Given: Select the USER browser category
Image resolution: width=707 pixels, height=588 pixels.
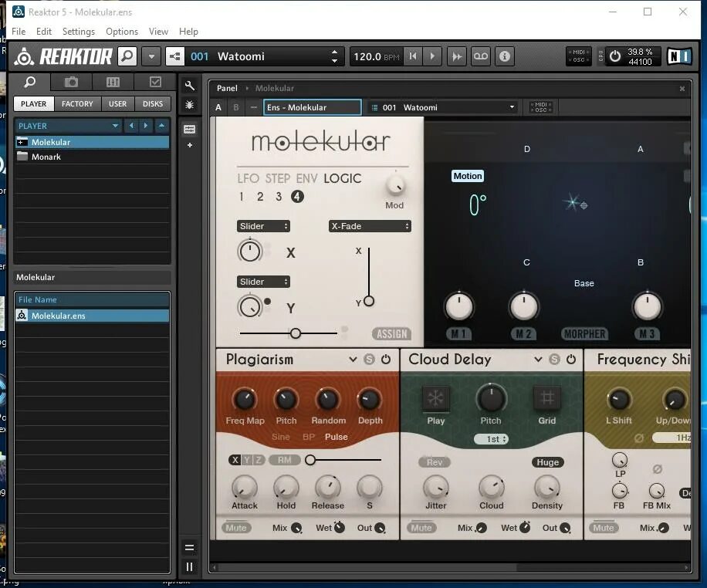Looking at the screenshot, I should tap(117, 103).
